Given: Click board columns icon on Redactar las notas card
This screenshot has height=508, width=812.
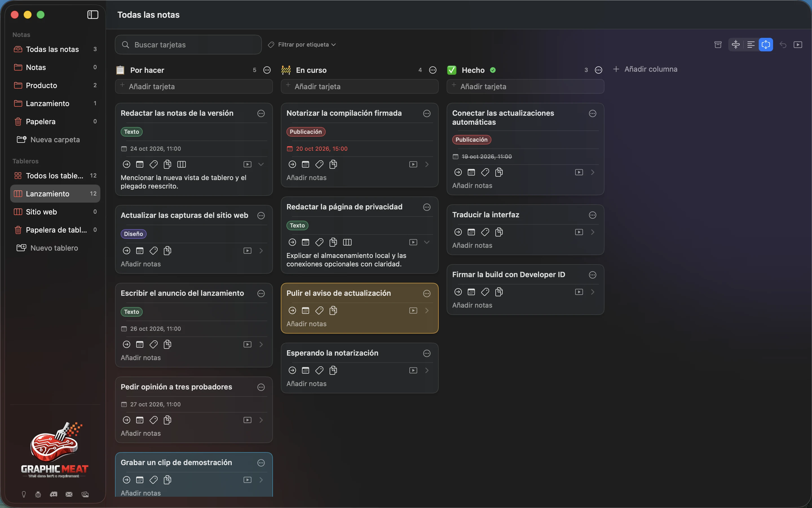Looking at the screenshot, I should (182, 164).
